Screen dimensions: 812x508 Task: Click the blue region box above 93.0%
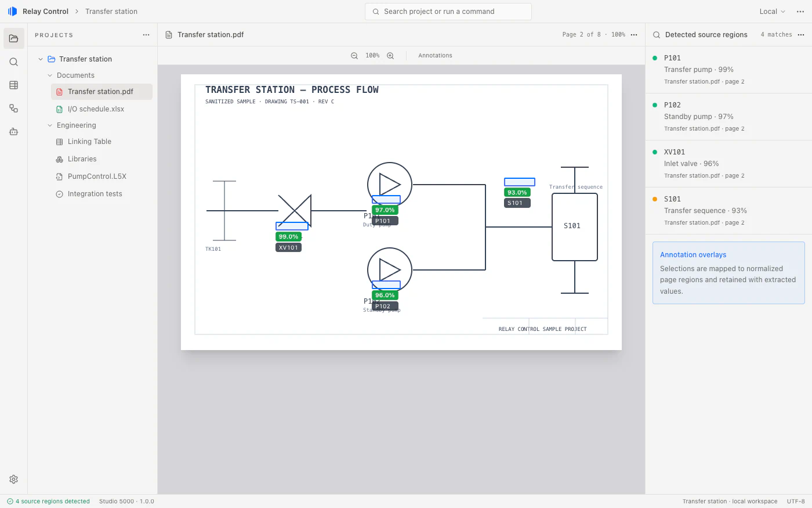520,182
